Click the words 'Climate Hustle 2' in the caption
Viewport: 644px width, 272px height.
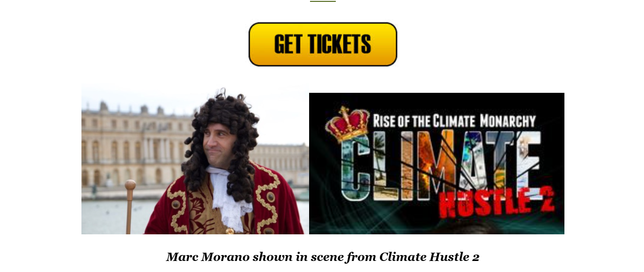pyautogui.click(x=429, y=257)
